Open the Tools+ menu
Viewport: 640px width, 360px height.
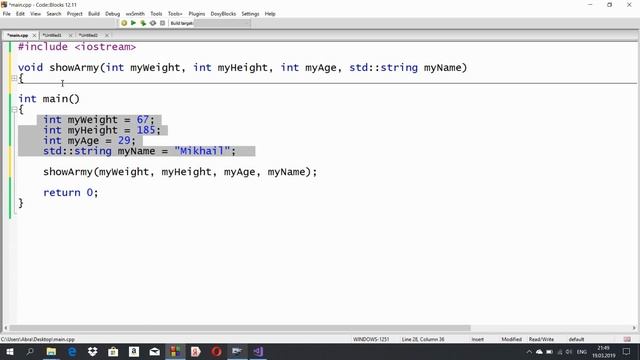coord(175,14)
